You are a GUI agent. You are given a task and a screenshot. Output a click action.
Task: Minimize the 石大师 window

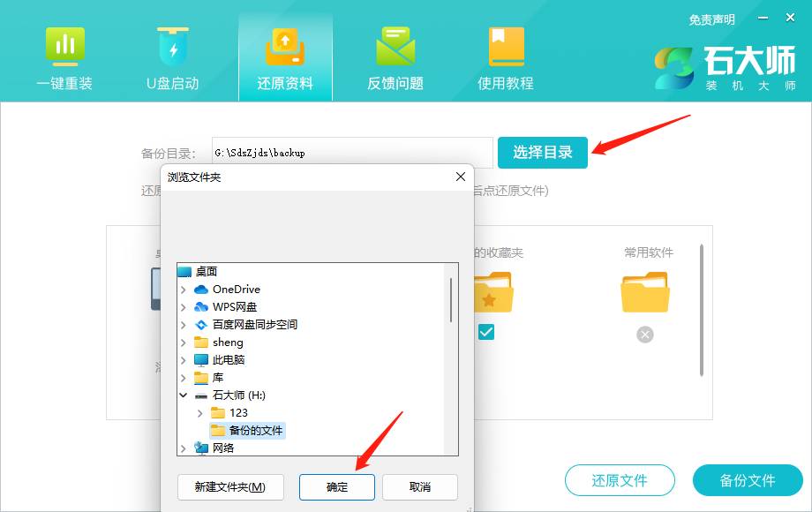[763, 19]
